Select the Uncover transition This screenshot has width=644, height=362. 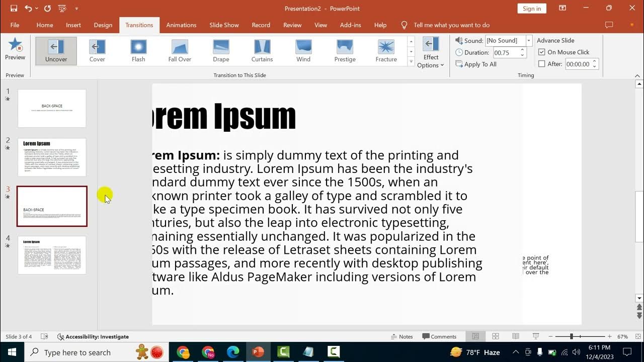pyautogui.click(x=56, y=51)
